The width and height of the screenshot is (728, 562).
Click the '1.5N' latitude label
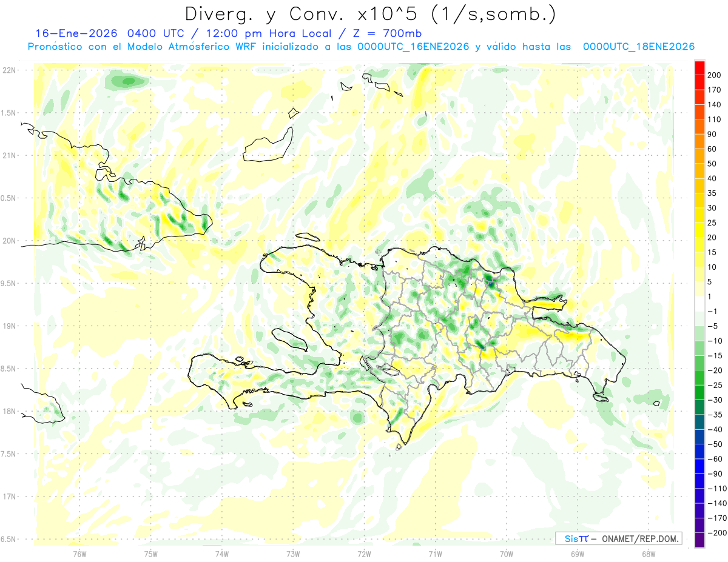coord(8,113)
